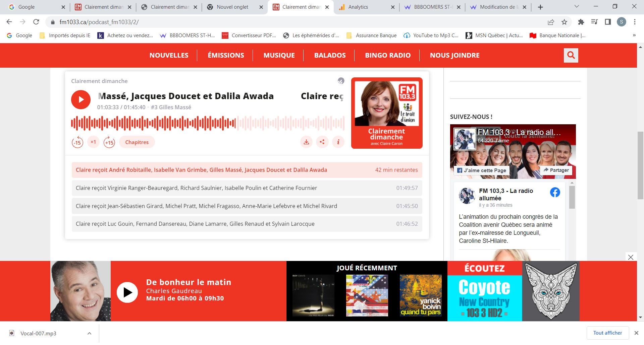The height and width of the screenshot is (345, 644).
Task: Click the Facebook Partager button
Action: 556,170
